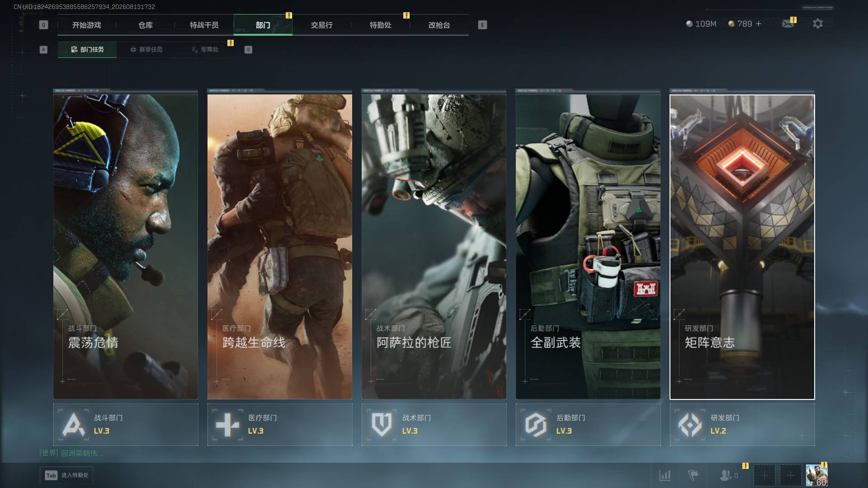The height and width of the screenshot is (488, 868).
Task: Open the 阿萨拉的枪匠 tactical department card
Action: point(434,247)
